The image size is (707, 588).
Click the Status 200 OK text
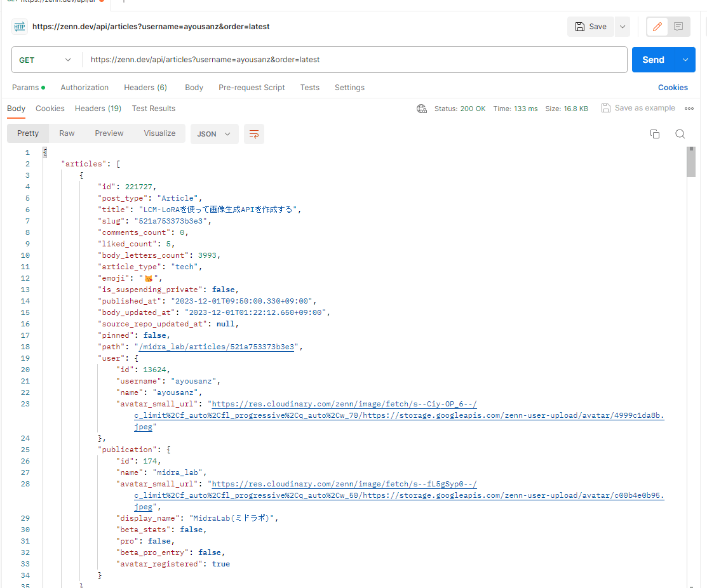click(x=460, y=109)
